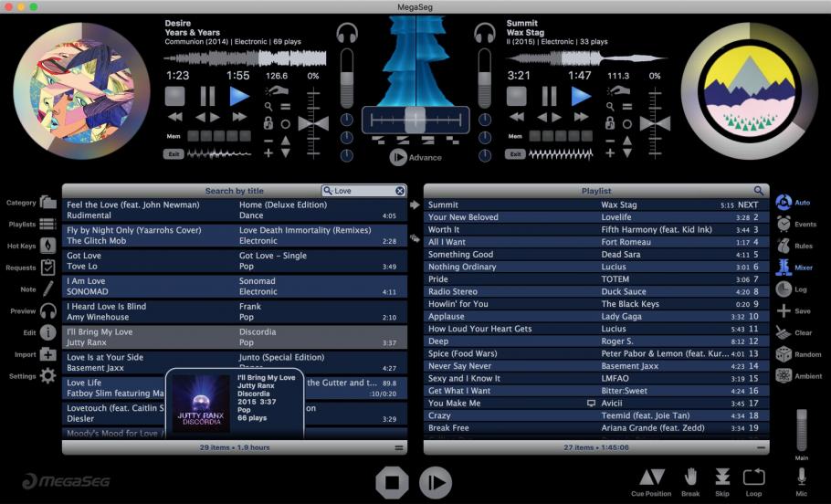Select the Note pencil icon

tap(47, 289)
